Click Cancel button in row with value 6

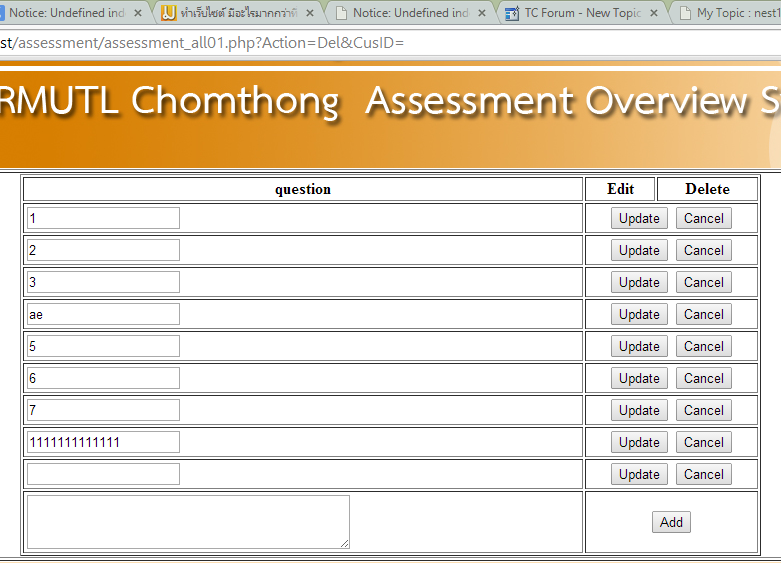[703, 378]
